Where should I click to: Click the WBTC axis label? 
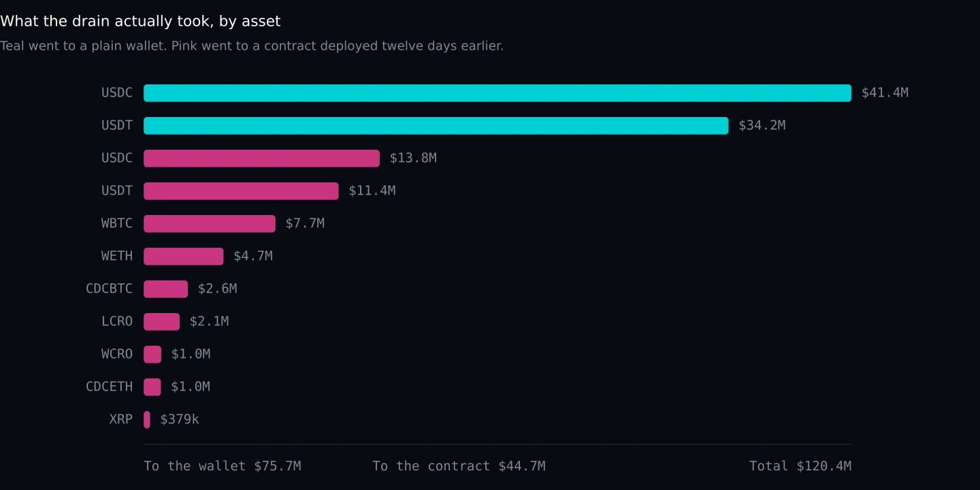[x=117, y=224]
